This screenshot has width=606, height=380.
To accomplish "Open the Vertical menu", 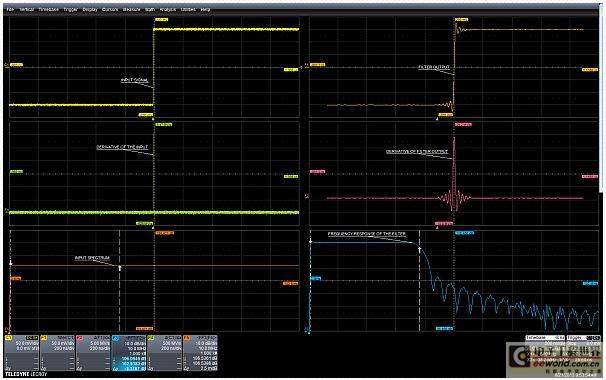I will click(x=26, y=9).
